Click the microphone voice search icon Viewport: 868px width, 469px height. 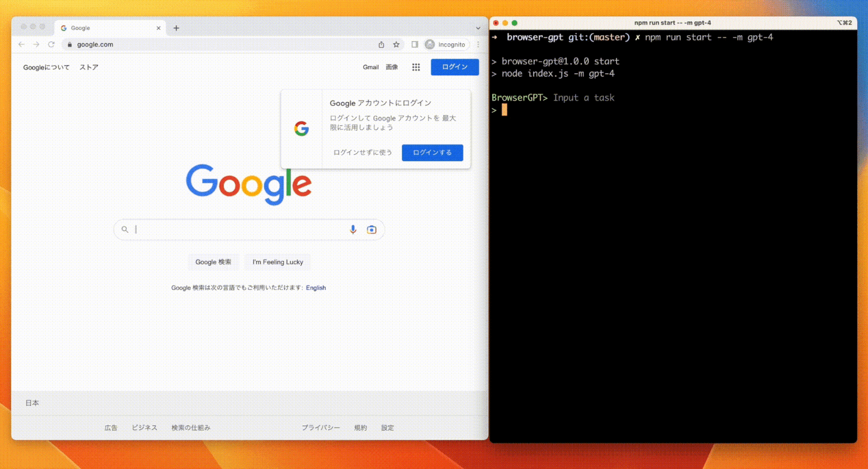pyautogui.click(x=353, y=230)
